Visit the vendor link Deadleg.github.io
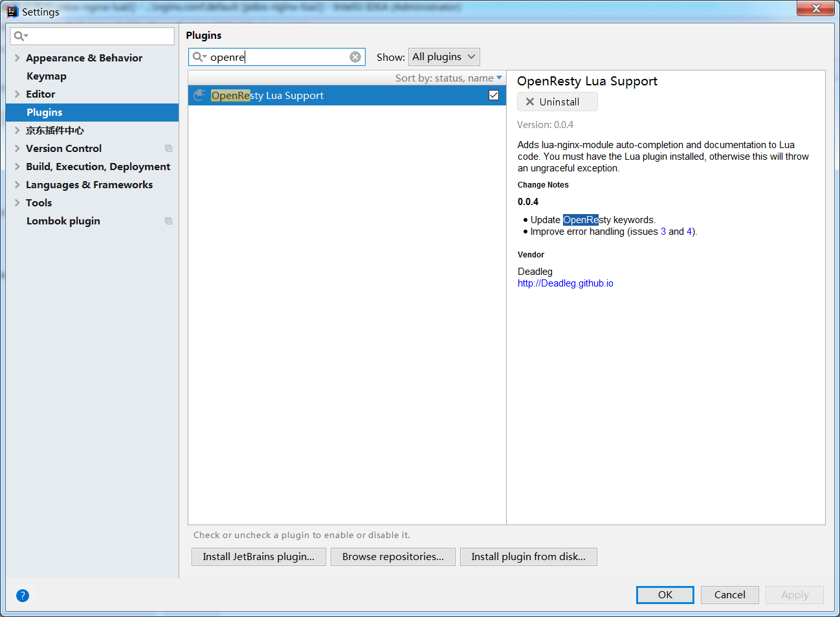Screen dimensions: 840x617 (565, 283)
